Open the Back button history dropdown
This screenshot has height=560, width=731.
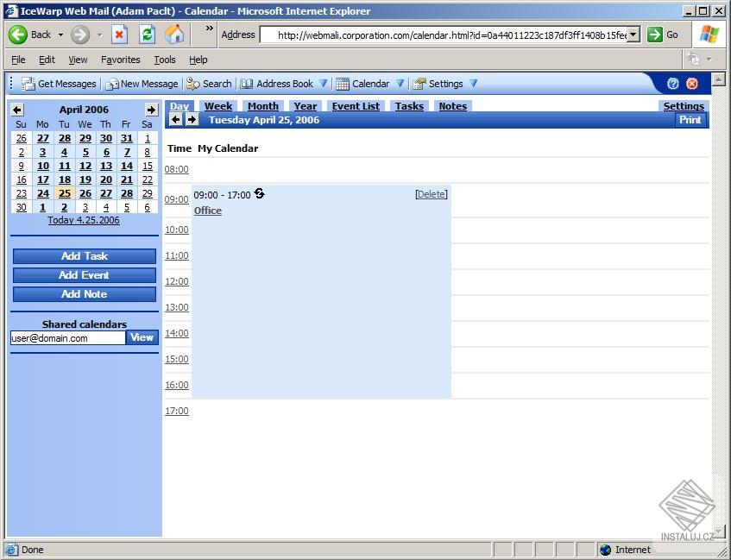pyautogui.click(x=60, y=35)
